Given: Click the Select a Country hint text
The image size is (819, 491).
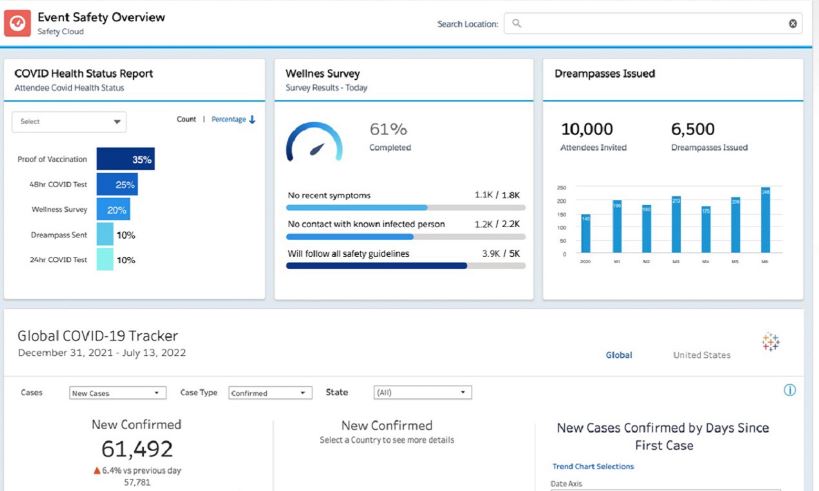Looking at the screenshot, I should (x=387, y=440).
